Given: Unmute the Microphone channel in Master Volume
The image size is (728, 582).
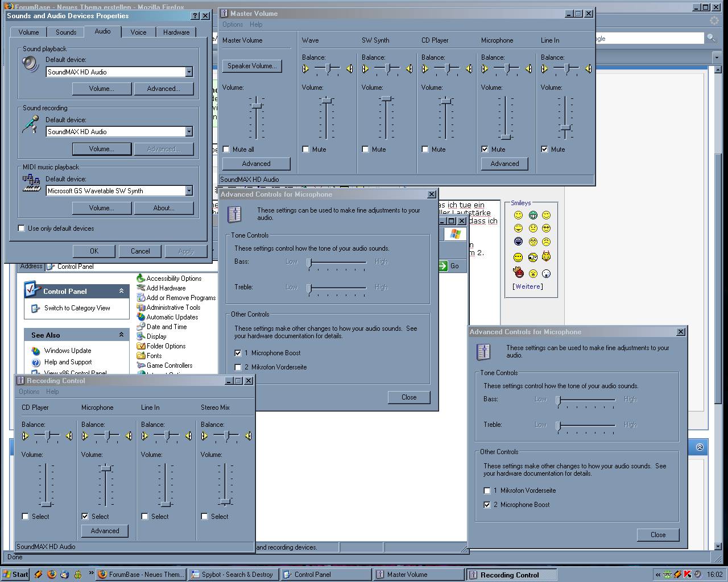Looking at the screenshot, I should (485, 149).
